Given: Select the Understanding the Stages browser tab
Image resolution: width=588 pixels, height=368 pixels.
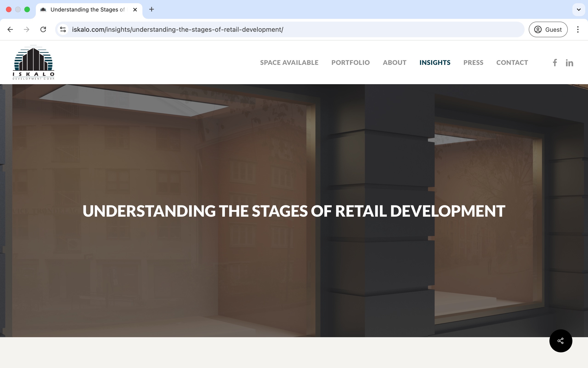Looking at the screenshot, I should tap(89, 10).
